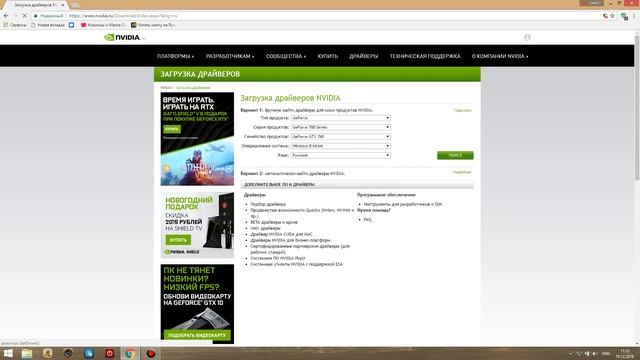This screenshot has width=640, height=360.
Task: Click the page vertical scrollbar
Action: [x=637, y=107]
